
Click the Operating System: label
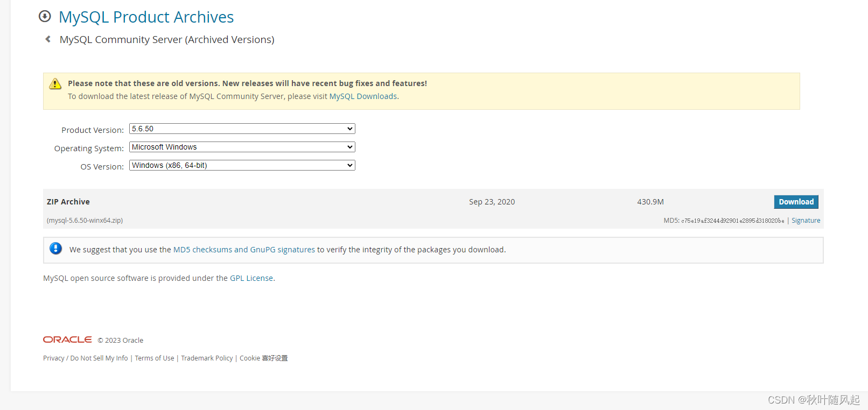[x=89, y=149]
